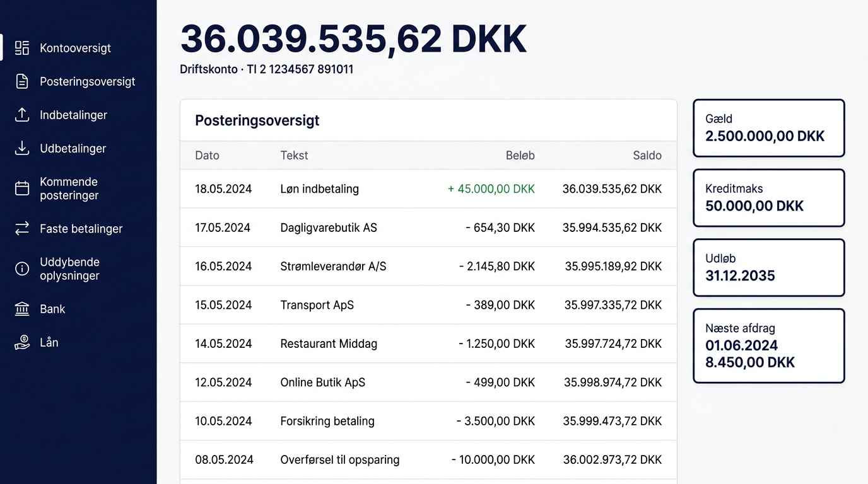Click the date 14.05.2024
Image resolution: width=868 pixels, height=484 pixels.
pos(223,343)
